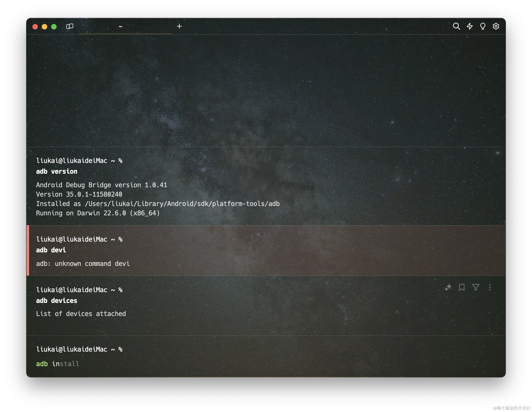Close the window with red button

(x=35, y=26)
